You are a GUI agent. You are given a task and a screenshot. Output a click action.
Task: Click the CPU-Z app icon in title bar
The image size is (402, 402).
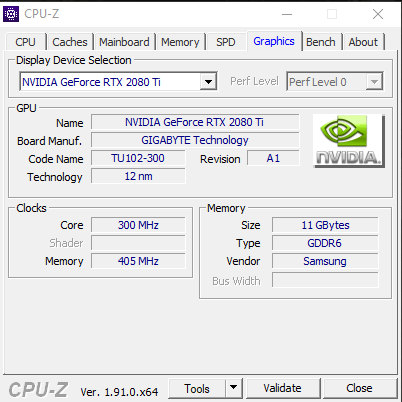[x=11, y=14]
